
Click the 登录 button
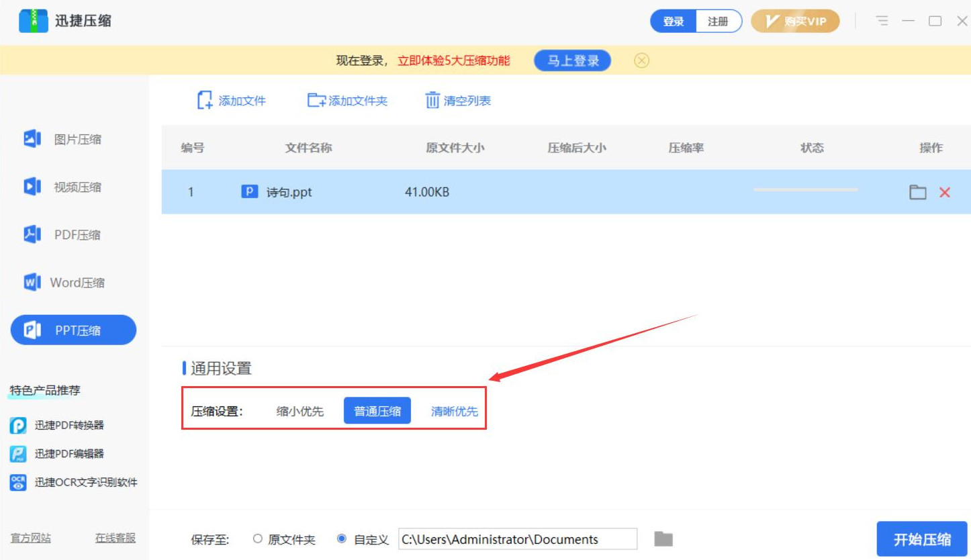pos(674,21)
